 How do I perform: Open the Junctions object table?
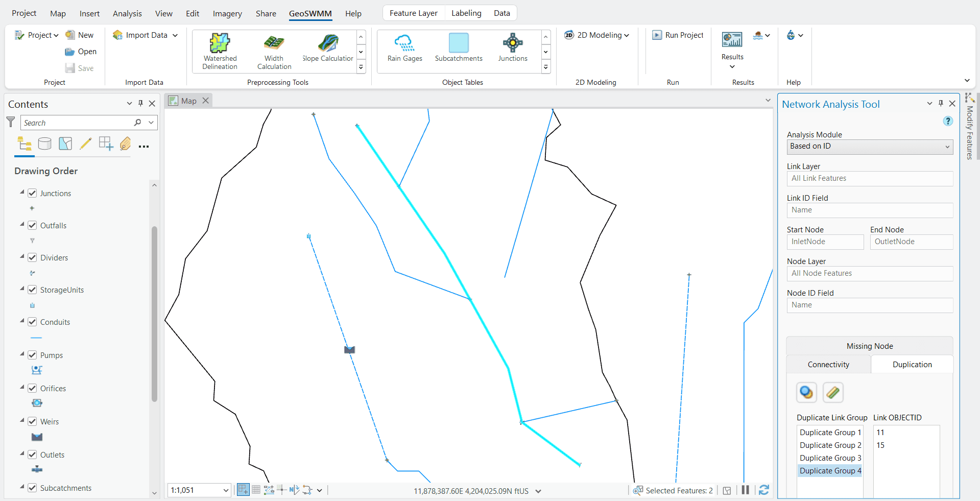coord(513,49)
